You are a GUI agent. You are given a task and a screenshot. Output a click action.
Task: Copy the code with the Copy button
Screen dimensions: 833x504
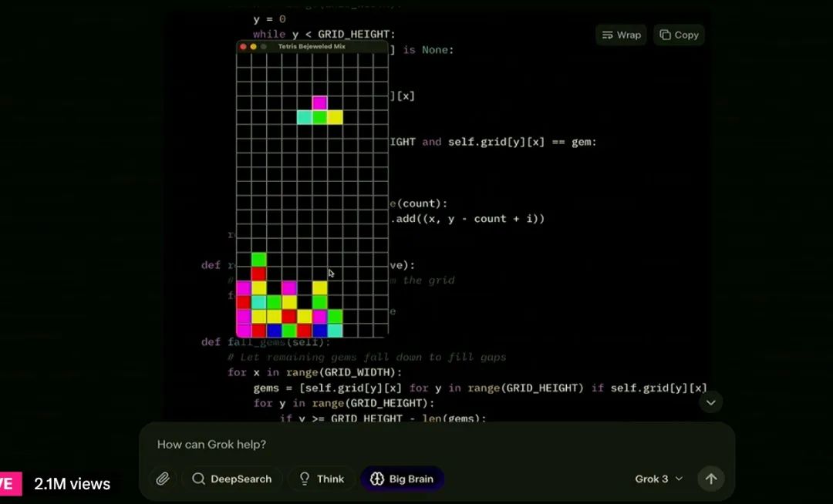(x=679, y=35)
